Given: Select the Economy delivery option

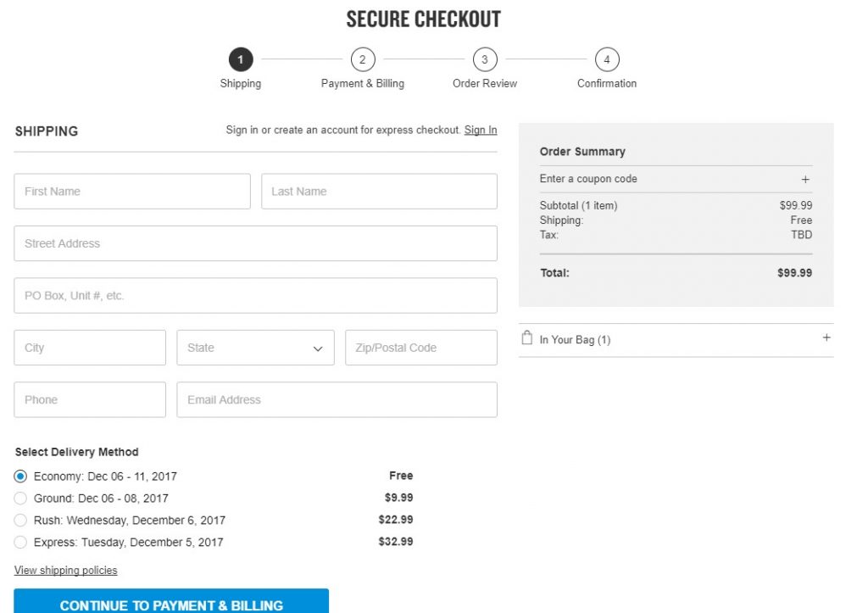Looking at the screenshot, I should click(x=20, y=476).
